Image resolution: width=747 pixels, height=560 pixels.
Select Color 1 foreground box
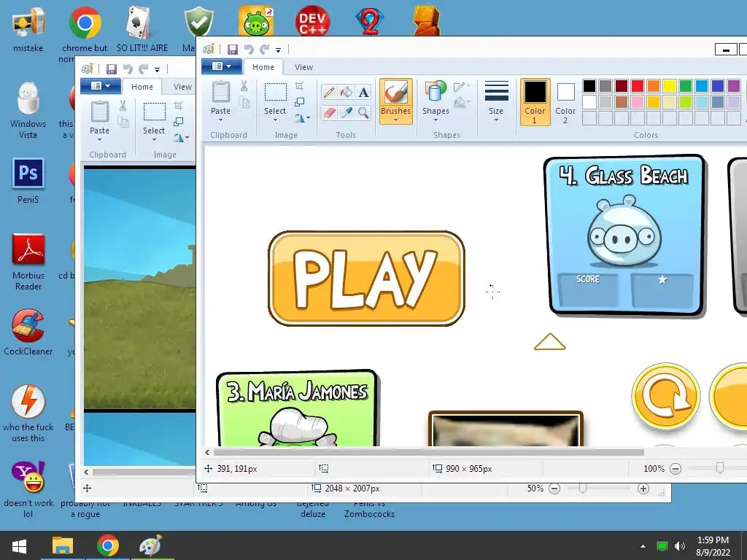(535, 102)
